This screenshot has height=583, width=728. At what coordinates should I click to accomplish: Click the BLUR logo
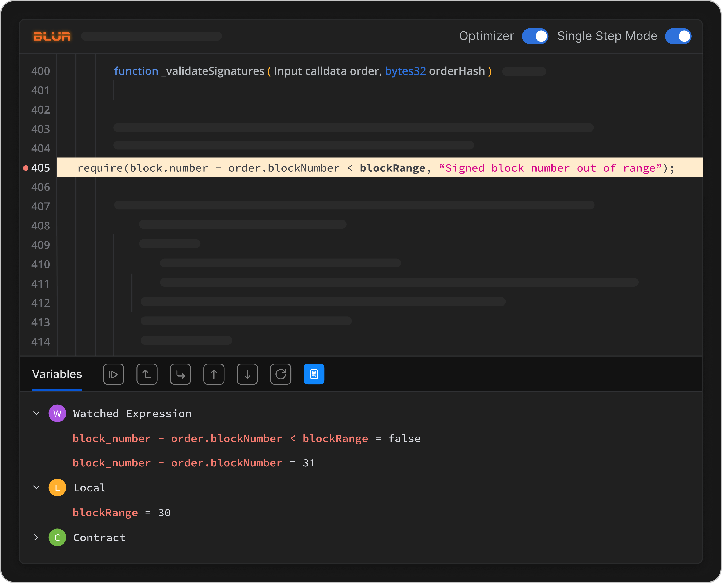52,36
